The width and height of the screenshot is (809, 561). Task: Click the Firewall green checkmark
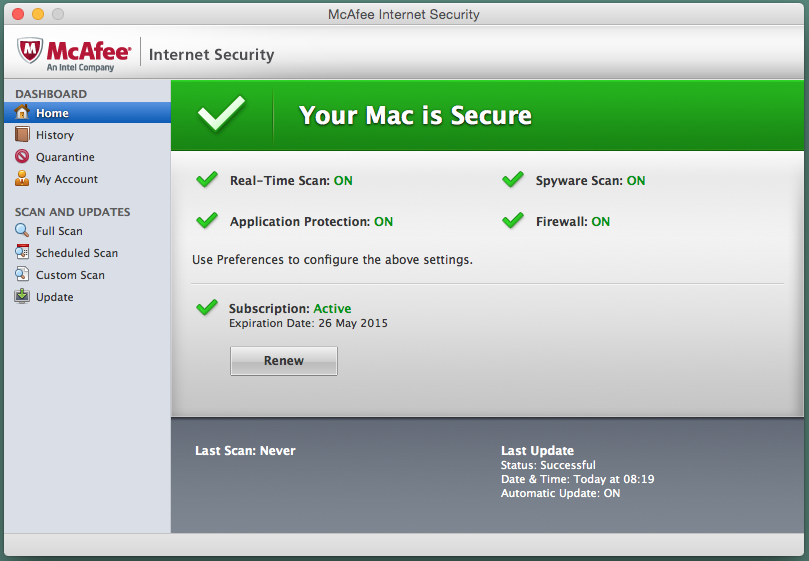click(x=513, y=221)
